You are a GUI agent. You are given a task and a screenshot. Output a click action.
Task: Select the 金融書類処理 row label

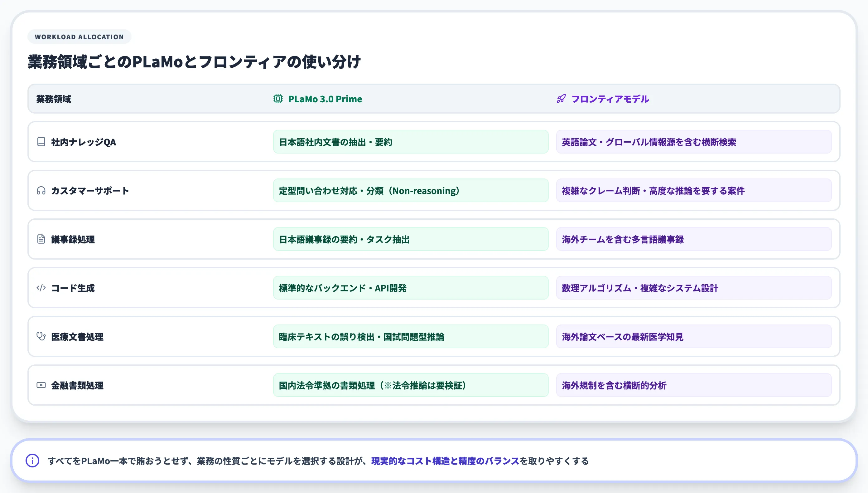click(77, 385)
